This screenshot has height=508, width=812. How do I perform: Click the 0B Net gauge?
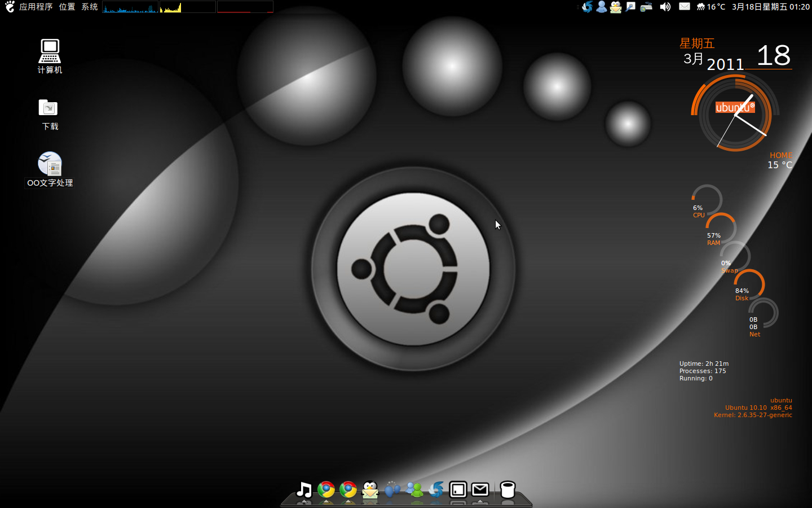763,313
